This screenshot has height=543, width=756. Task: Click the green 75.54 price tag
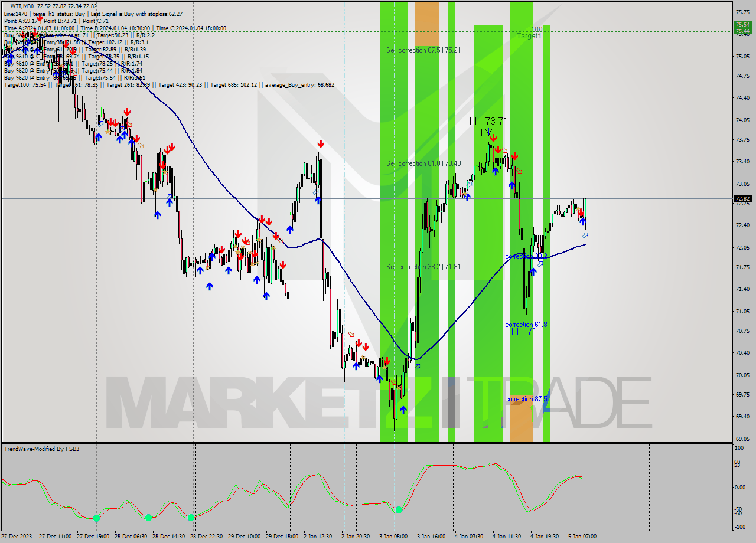pyautogui.click(x=742, y=24)
